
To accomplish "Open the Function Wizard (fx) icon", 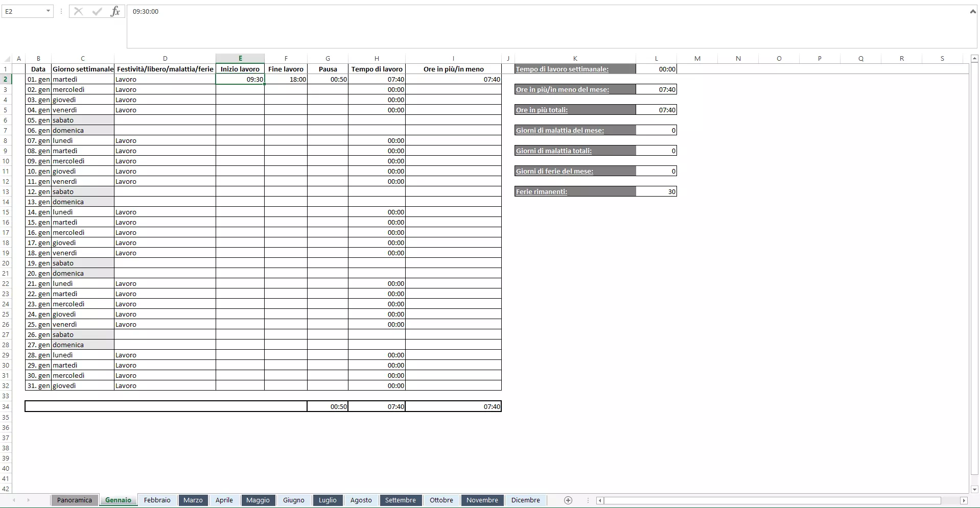I will coord(116,11).
